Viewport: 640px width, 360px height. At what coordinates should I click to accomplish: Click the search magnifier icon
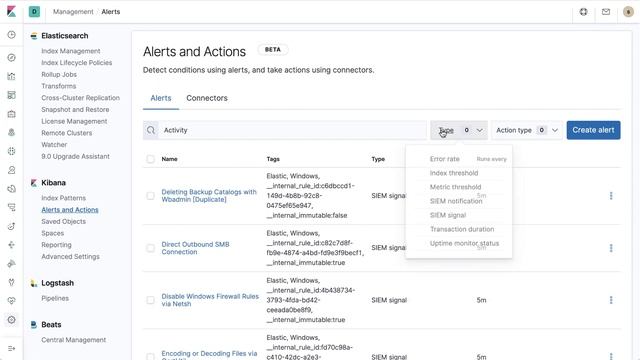[x=151, y=130]
